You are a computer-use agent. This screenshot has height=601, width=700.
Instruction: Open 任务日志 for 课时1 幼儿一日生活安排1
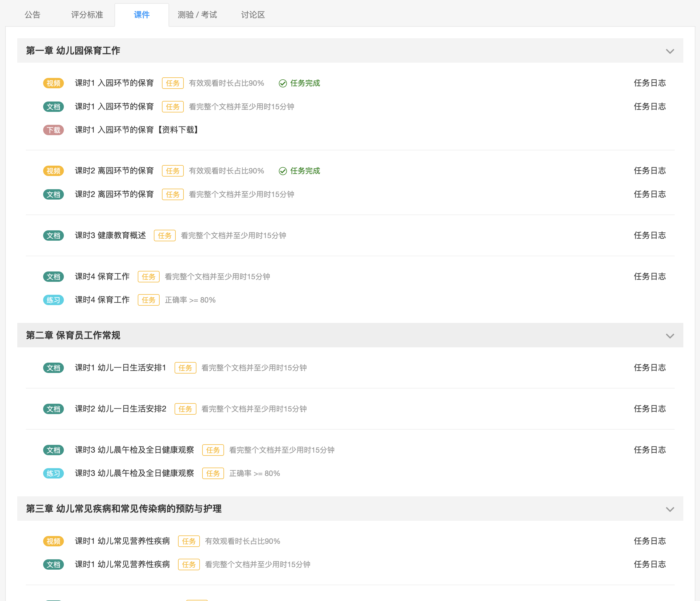(x=649, y=368)
